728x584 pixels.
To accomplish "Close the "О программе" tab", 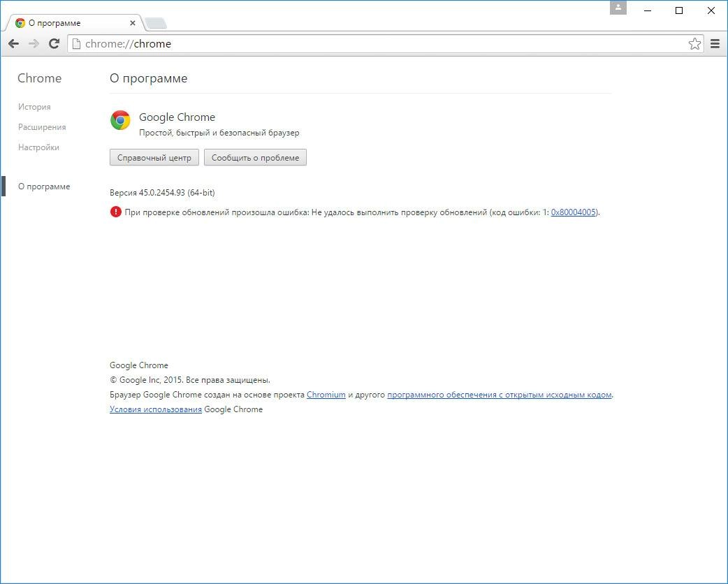I will pos(133,23).
